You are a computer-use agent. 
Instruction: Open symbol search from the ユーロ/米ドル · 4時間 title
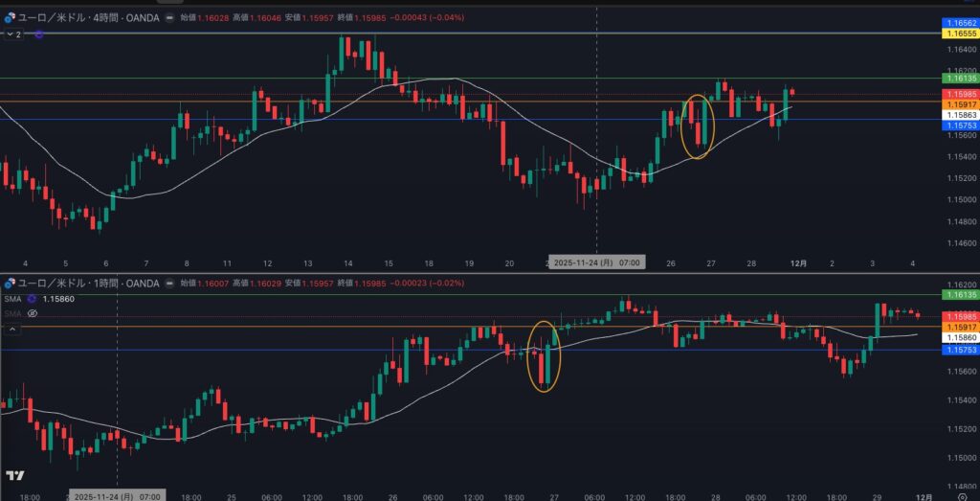tap(89, 18)
